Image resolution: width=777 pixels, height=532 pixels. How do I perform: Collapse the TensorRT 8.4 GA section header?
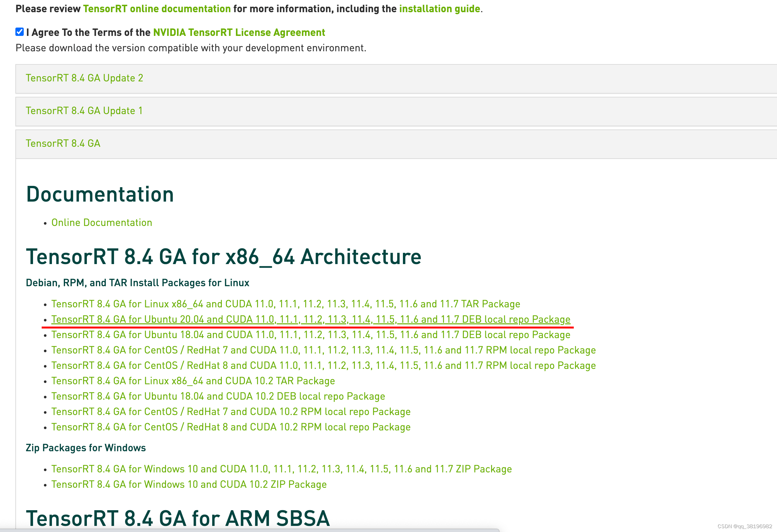(x=396, y=144)
